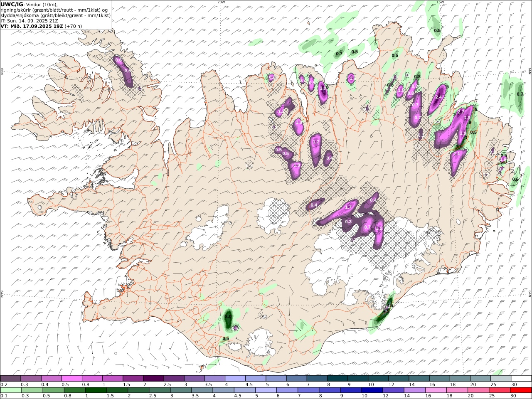532x399 pixels.
Task: Pick the darkest green 1–1.5 rain swatch
Action: pyautogui.click(x=96, y=390)
